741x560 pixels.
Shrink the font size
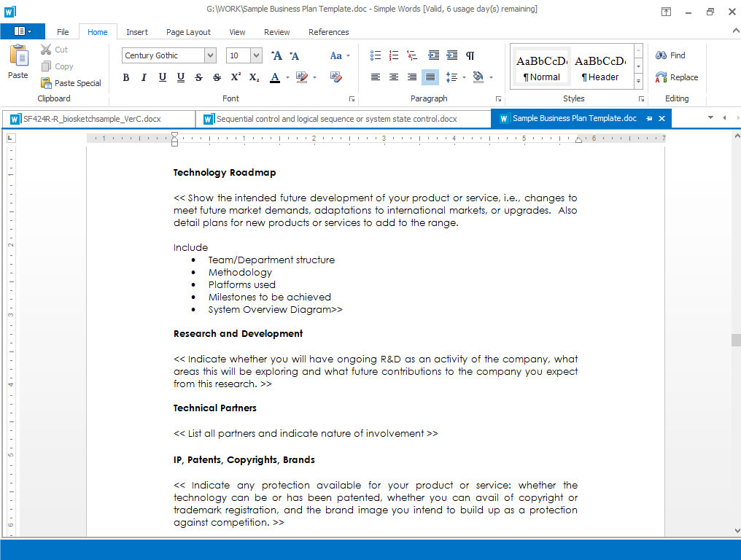(294, 55)
